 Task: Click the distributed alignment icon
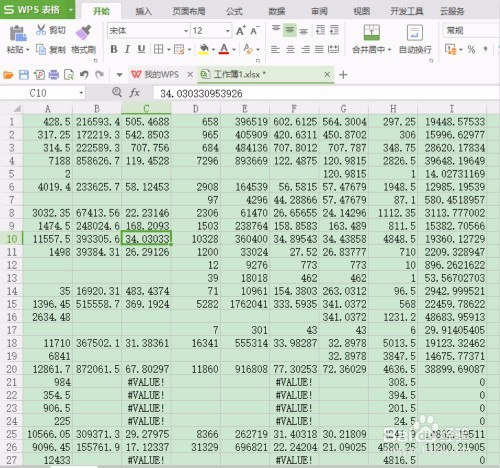pos(334,50)
